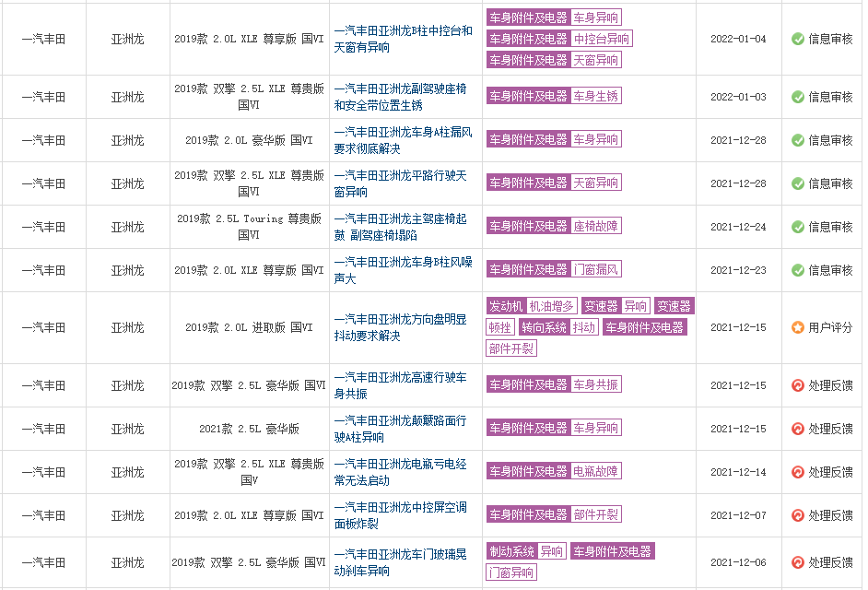Open complaint 一汽丰田亚洲龙车身B柱风噪声大
The width and height of the screenshot is (868, 590).
coord(403,270)
